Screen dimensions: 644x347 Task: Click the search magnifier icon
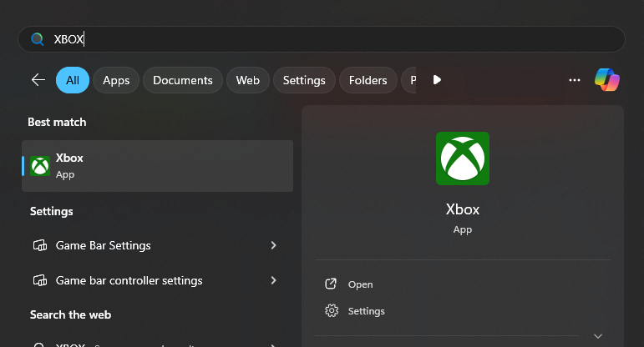[x=38, y=39]
